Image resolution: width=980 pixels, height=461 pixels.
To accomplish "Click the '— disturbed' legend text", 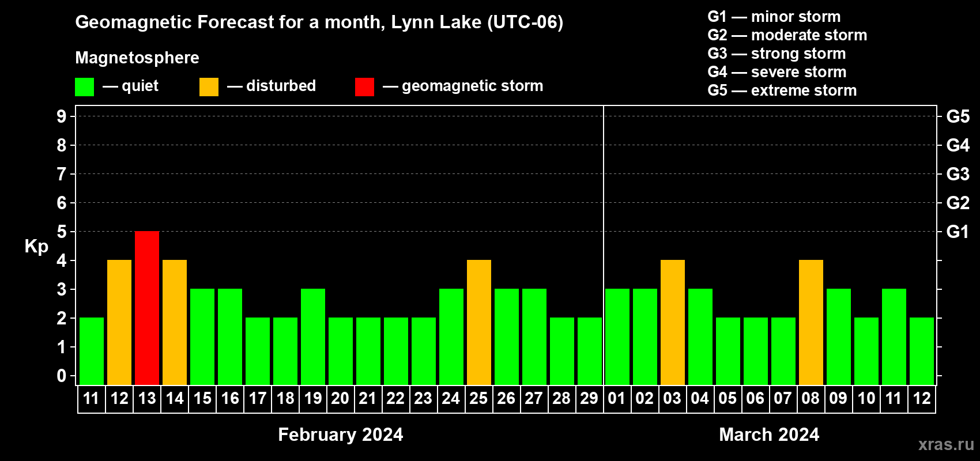I will pos(272,86).
